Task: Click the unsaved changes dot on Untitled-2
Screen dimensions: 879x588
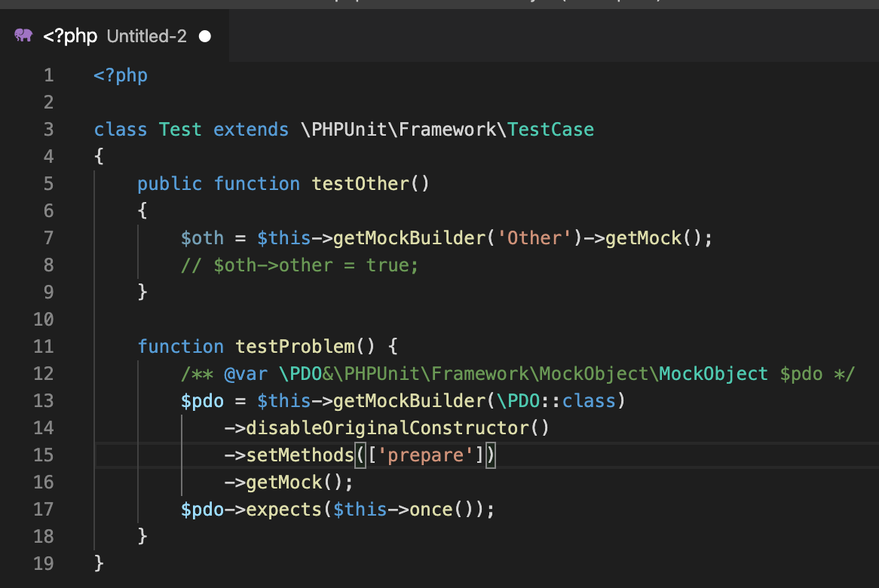Action: tap(204, 35)
